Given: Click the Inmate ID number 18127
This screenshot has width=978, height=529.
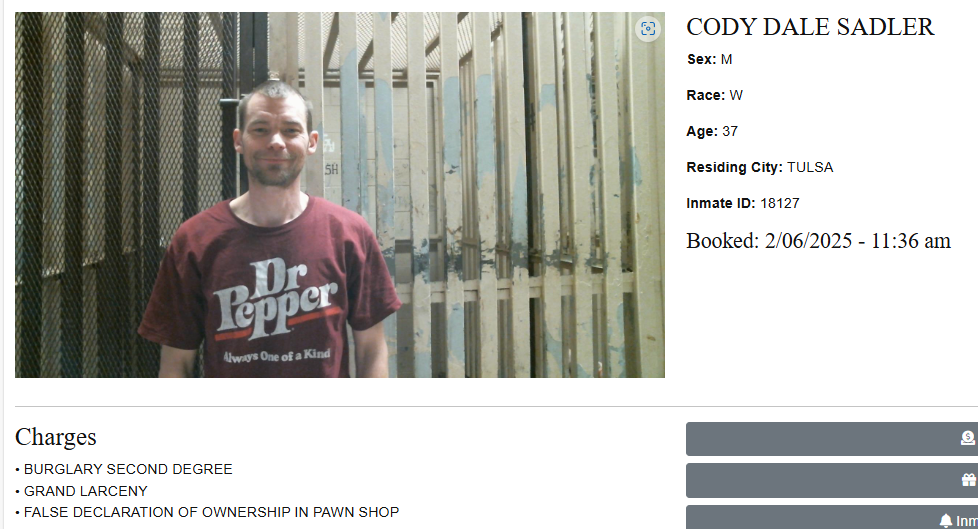Looking at the screenshot, I should [780, 203].
